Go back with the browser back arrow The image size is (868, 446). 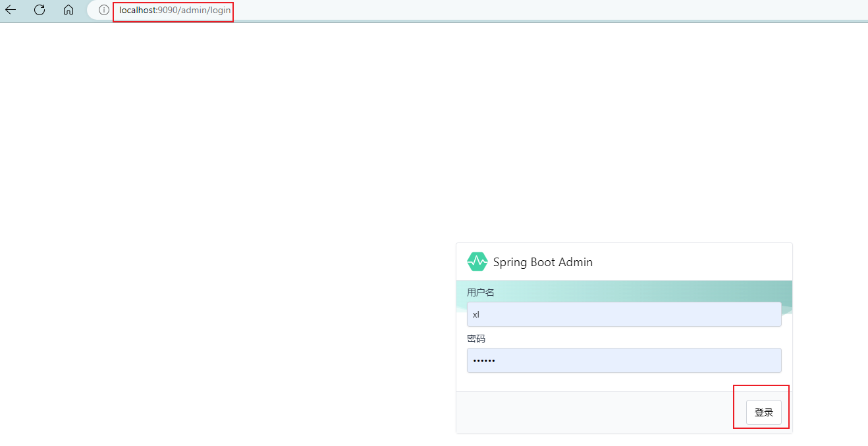[x=11, y=10]
